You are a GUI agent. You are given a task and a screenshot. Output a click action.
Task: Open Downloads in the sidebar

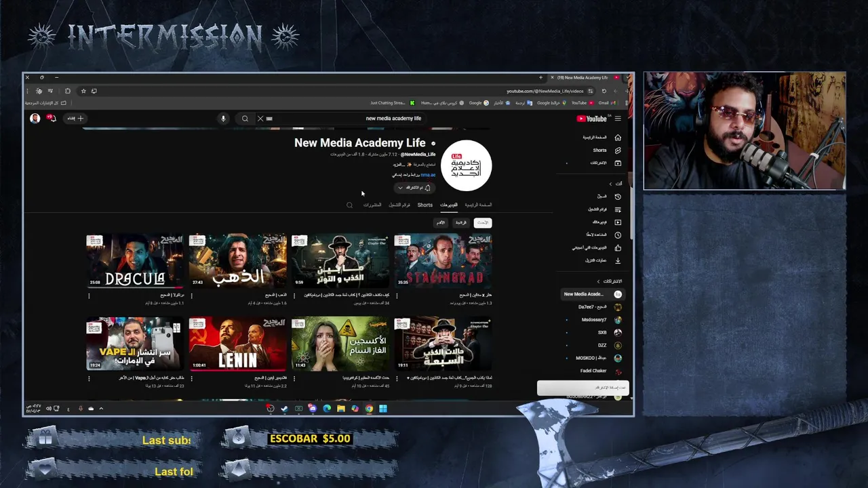602,261
